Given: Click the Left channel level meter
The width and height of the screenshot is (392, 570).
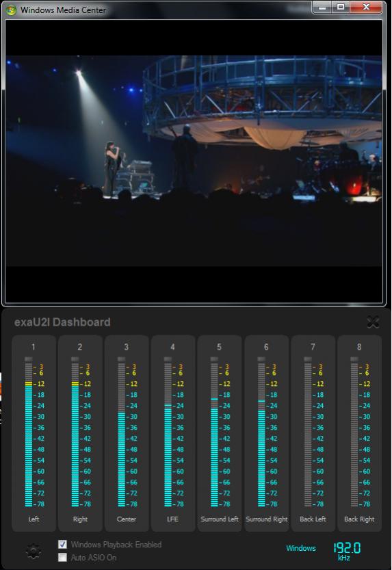Looking at the screenshot, I should coord(29,432).
